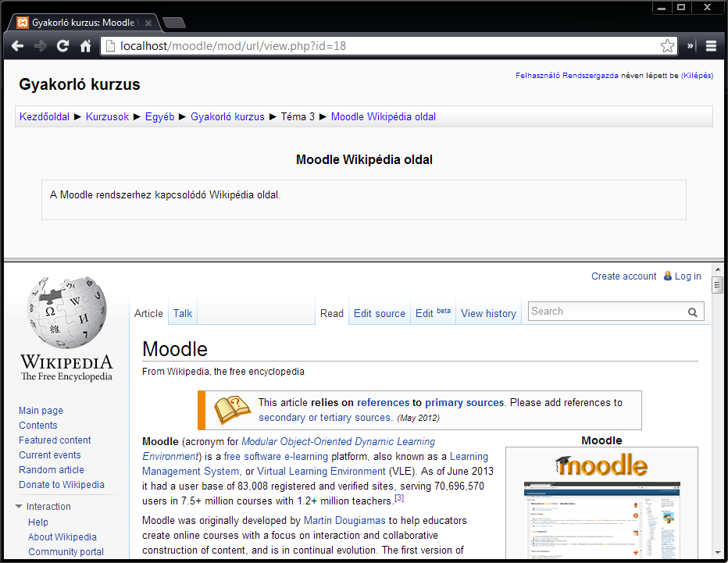The image size is (728, 563).
Task: Click the scrollbar down arrow in the frame
Action: point(717,553)
